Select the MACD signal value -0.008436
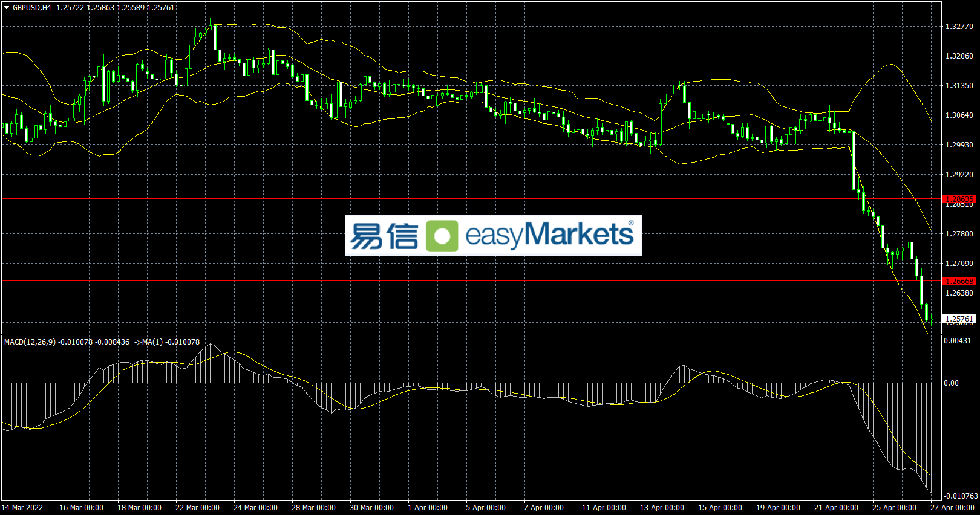This screenshot has width=980, height=515. (x=113, y=342)
